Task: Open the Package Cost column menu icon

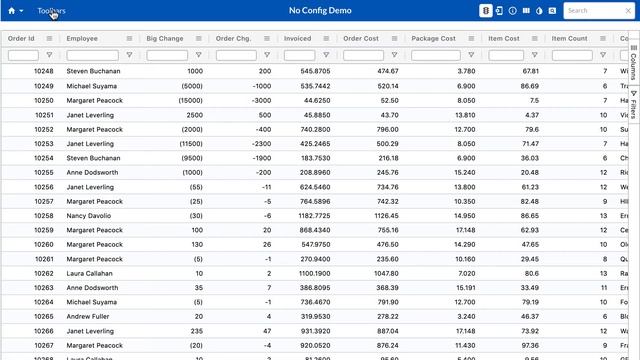Action: (x=471, y=38)
